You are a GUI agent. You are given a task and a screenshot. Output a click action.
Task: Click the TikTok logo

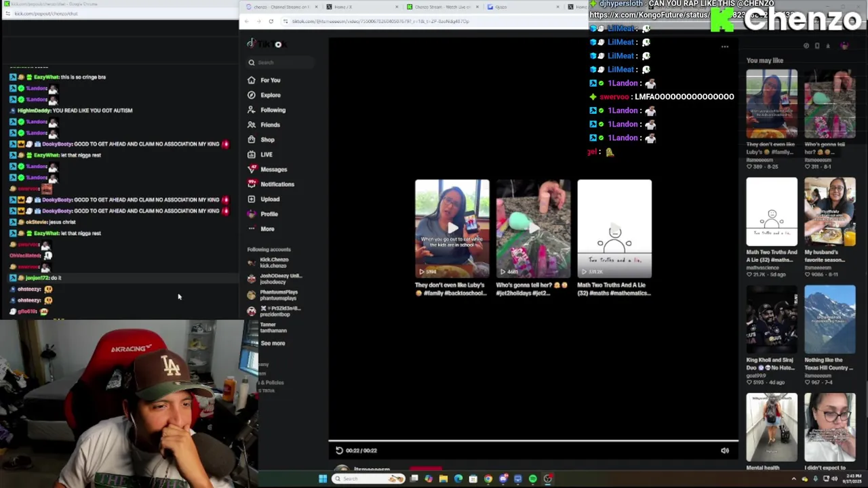coord(267,44)
